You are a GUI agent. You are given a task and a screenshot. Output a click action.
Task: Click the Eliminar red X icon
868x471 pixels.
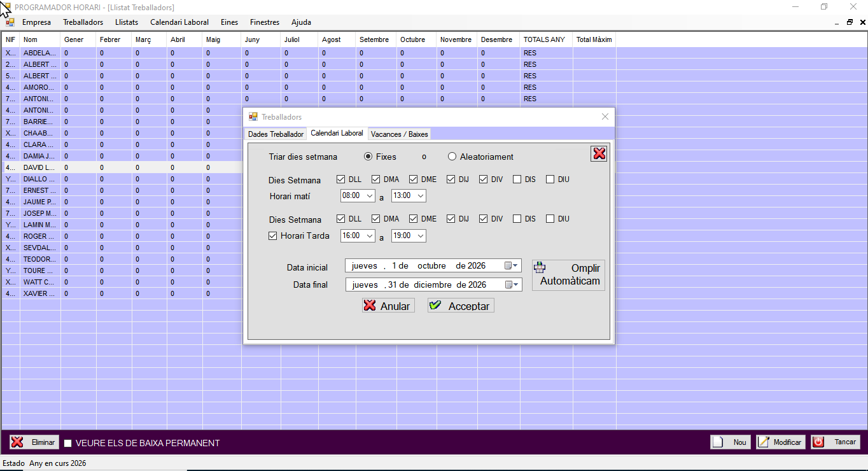coord(18,442)
